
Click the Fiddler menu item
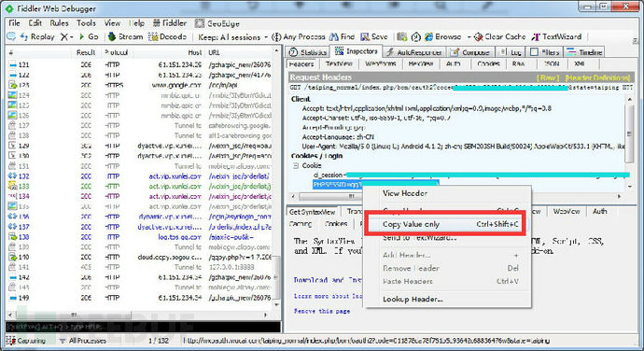[x=170, y=23]
